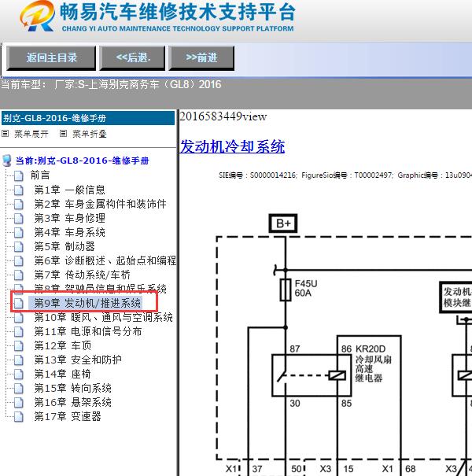Open 第11章 电源和信号分布

coord(88,331)
